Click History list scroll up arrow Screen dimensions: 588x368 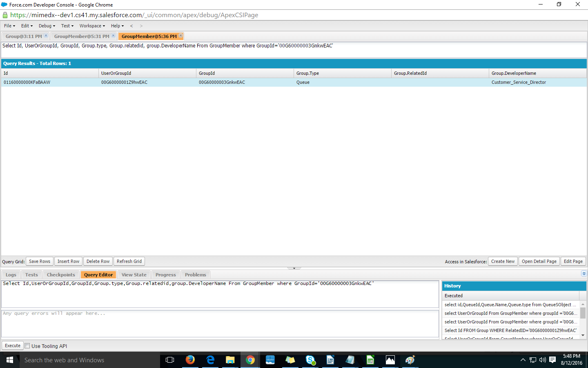click(583, 304)
